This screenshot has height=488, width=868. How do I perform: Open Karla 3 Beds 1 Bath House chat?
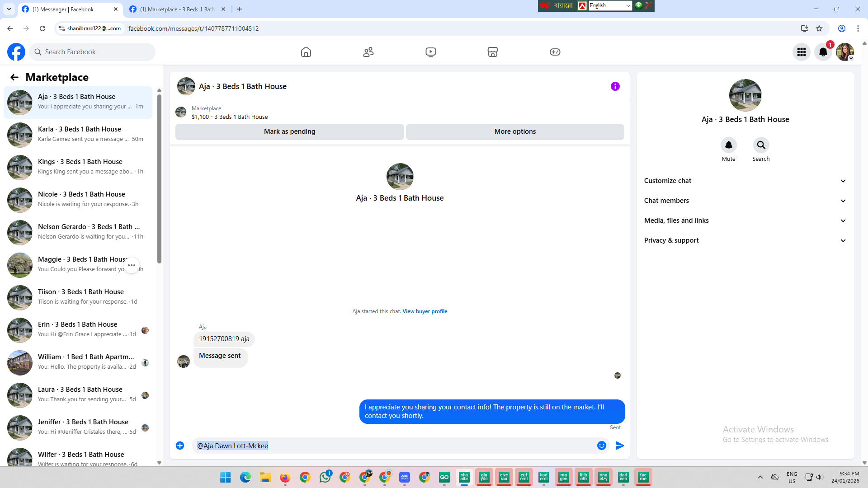click(79, 134)
